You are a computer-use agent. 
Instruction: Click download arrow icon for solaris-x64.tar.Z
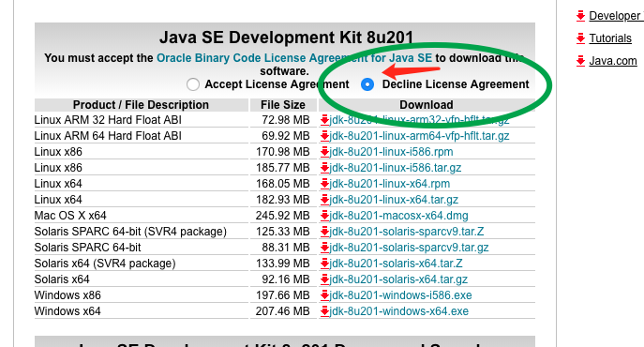(x=325, y=264)
